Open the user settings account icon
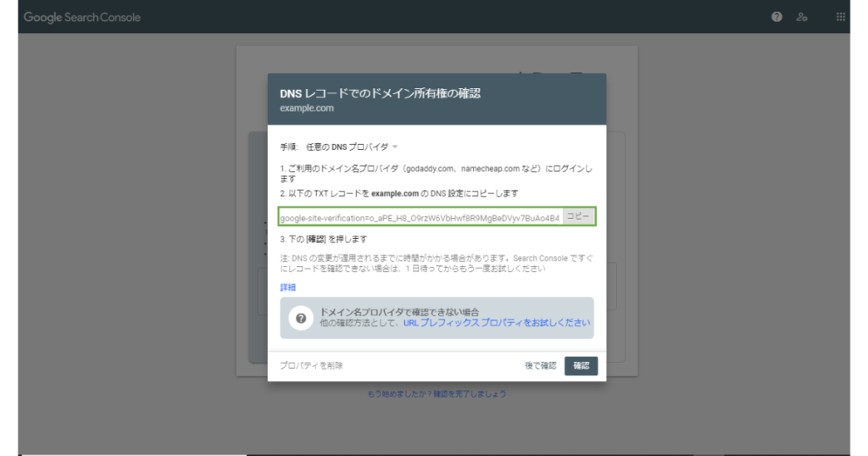 [x=802, y=17]
